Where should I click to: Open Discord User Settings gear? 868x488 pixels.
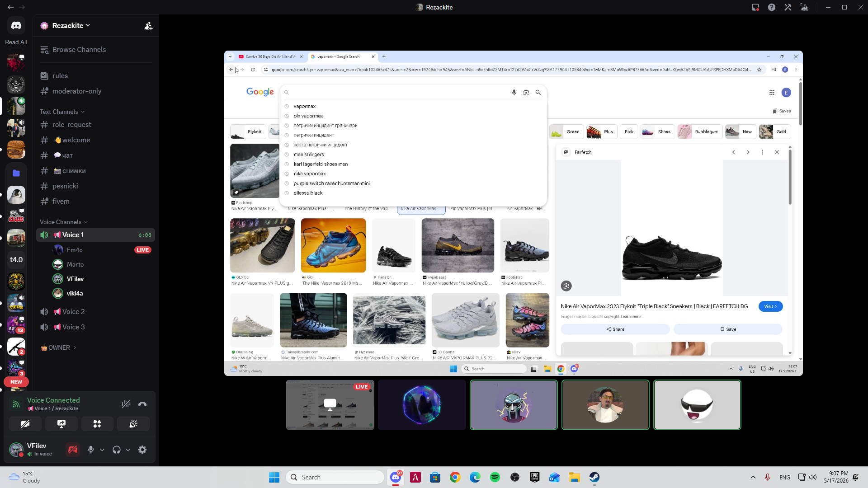click(x=142, y=450)
